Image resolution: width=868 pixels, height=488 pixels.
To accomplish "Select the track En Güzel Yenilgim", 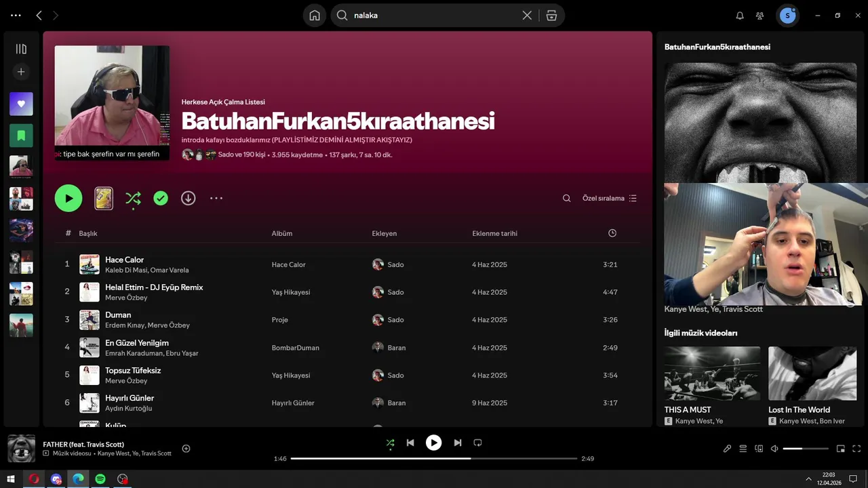I will pyautogui.click(x=137, y=343).
